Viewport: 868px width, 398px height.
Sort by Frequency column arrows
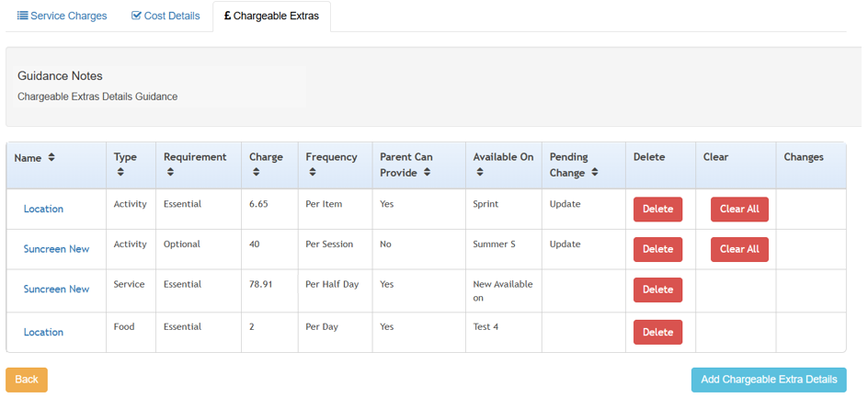pos(311,173)
